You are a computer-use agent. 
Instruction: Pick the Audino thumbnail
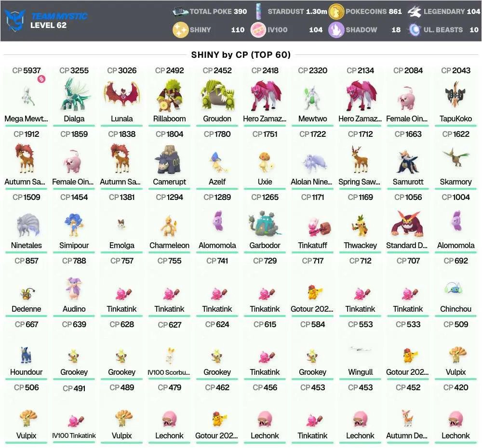click(74, 288)
